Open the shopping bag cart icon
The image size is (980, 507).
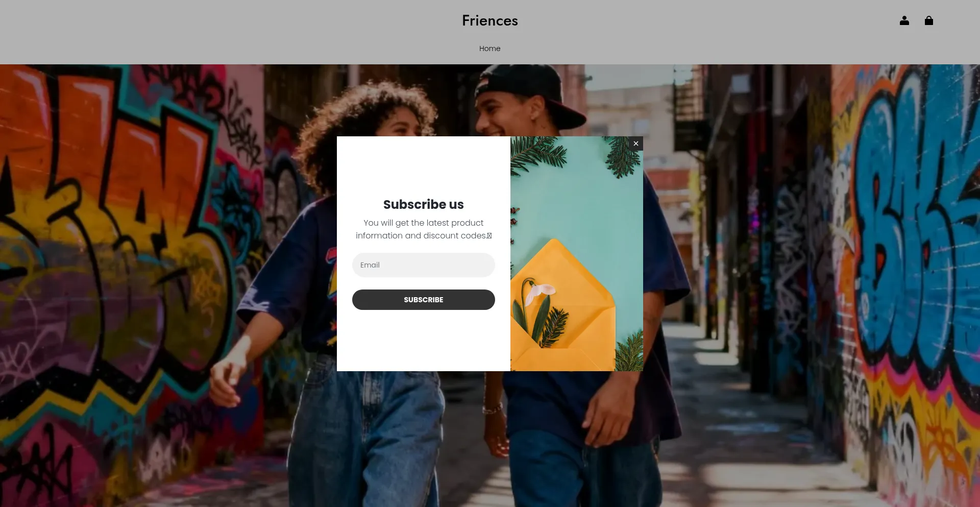coord(928,20)
